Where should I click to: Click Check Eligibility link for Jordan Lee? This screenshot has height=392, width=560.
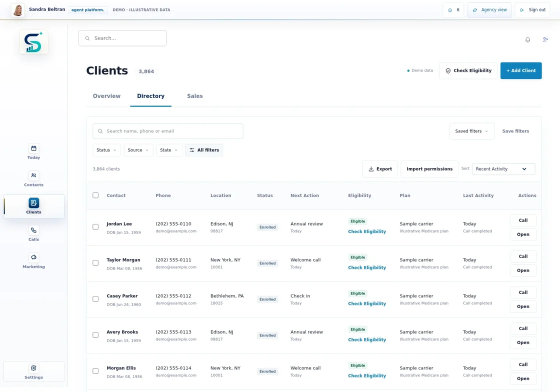[x=367, y=231]
